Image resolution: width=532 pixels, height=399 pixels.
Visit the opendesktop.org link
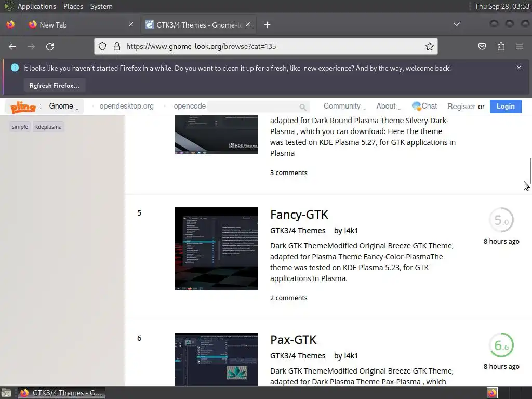pyautogui.click(x=126, y=106)
